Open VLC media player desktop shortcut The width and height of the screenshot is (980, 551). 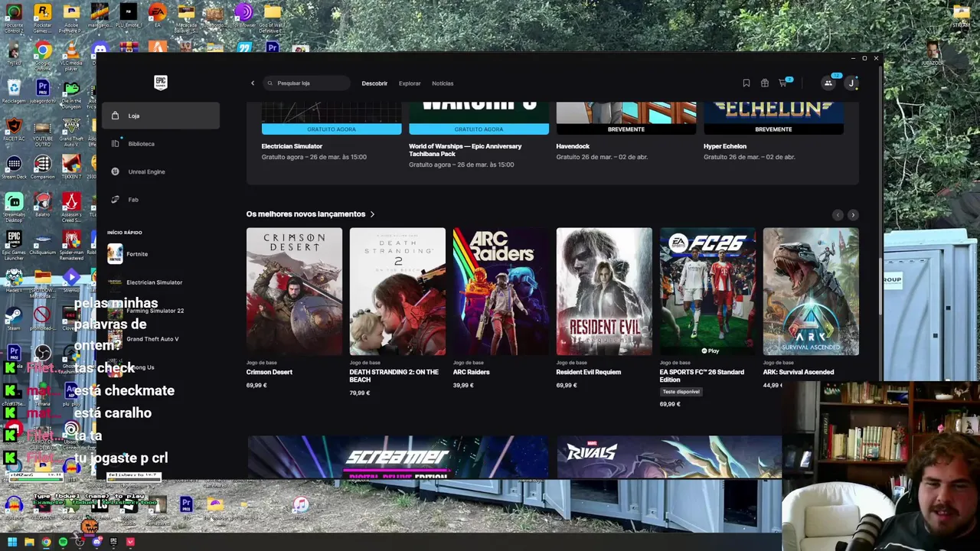pos(71,57)
